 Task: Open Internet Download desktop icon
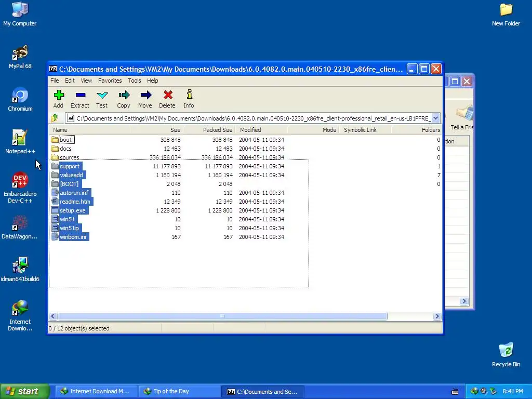tap(20, 315)
